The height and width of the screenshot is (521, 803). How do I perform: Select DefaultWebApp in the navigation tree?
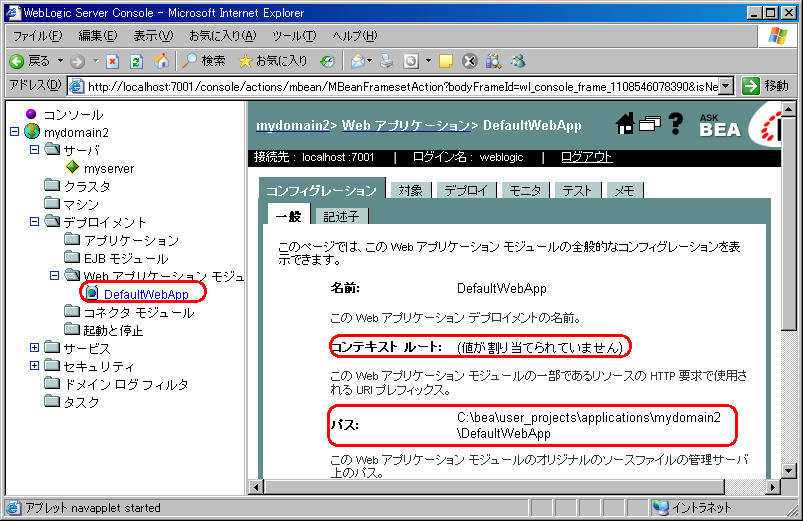pos(146,294)
